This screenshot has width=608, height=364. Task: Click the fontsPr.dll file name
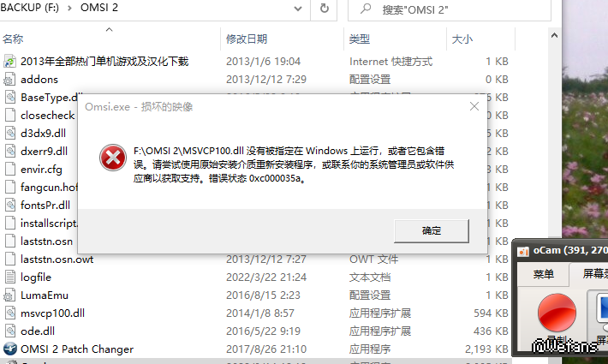click(x=45, y=205)
